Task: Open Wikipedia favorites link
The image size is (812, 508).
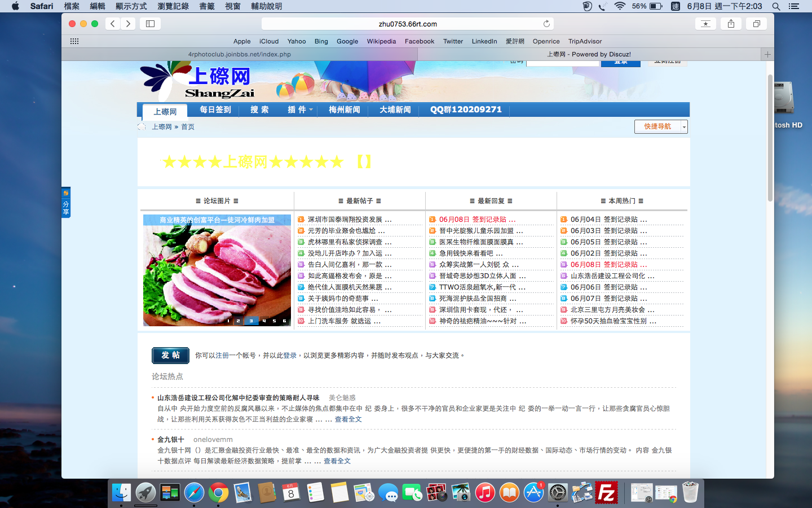Action: tap(381, 41)
